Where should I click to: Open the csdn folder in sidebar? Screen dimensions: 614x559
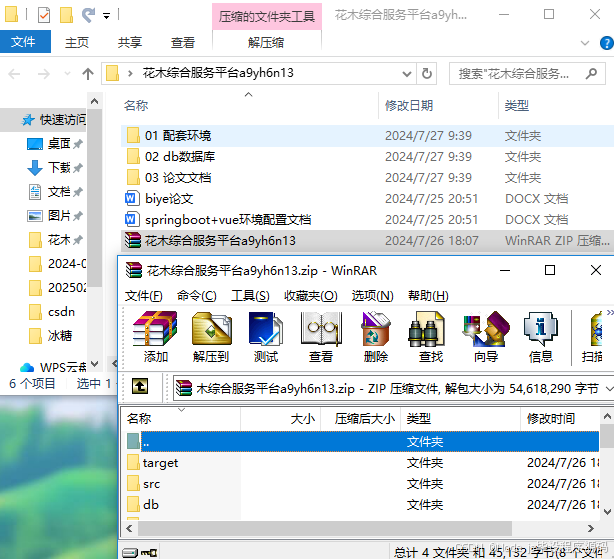pyautogui.click(x=52, y=312)
